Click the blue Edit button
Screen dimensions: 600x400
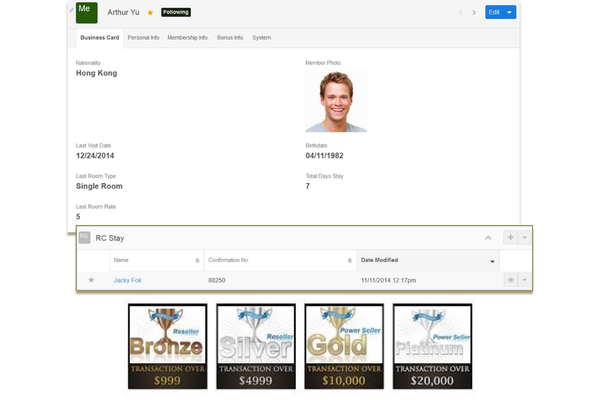click(494, 13)
